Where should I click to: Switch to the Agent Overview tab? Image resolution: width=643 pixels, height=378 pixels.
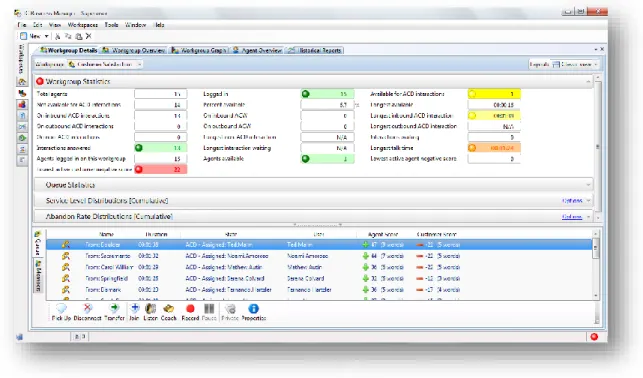click(257, 50)
